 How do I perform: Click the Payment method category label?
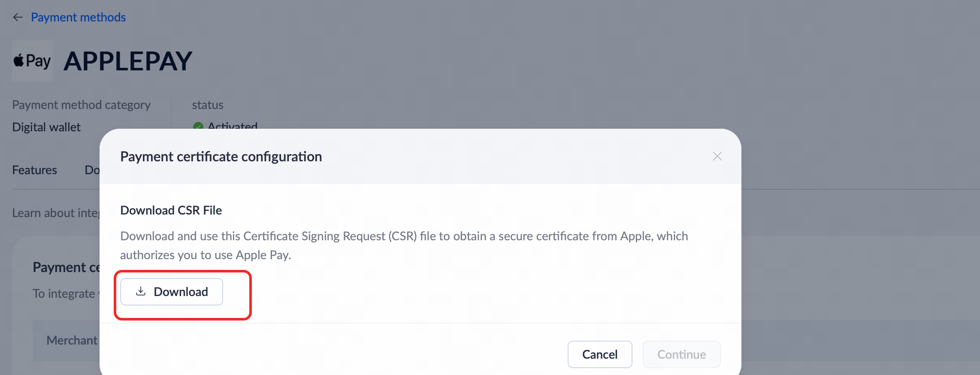pos(81,105)
